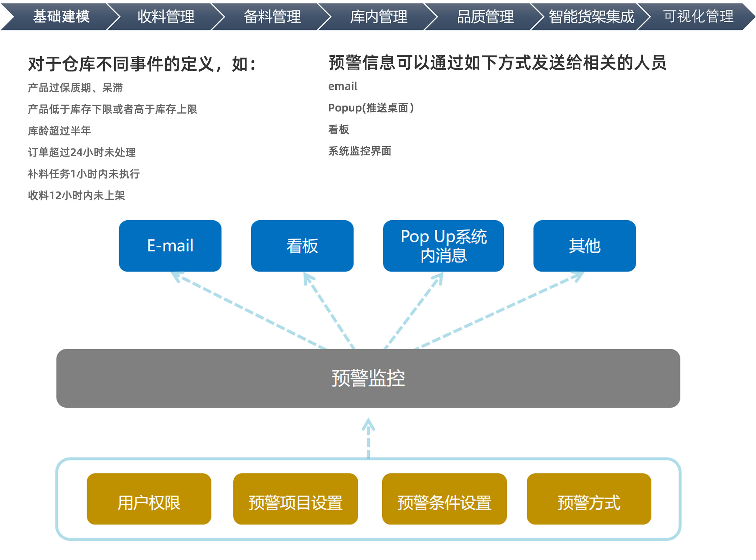This screenshot has width=756, height=560.
Task: Click the Popup(推送桌面) list item
Action: (371, 108)
